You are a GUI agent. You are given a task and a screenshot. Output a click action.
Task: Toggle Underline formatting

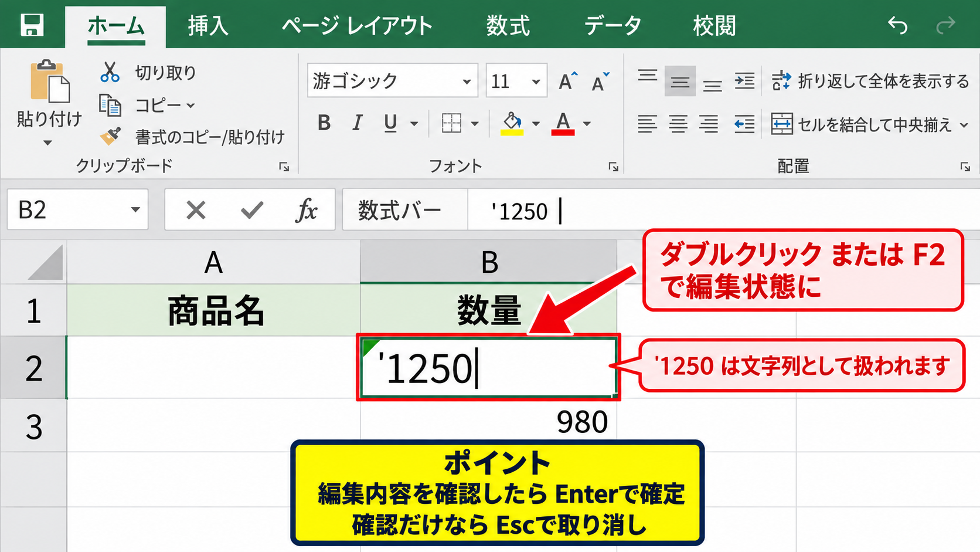click(390, 123)
